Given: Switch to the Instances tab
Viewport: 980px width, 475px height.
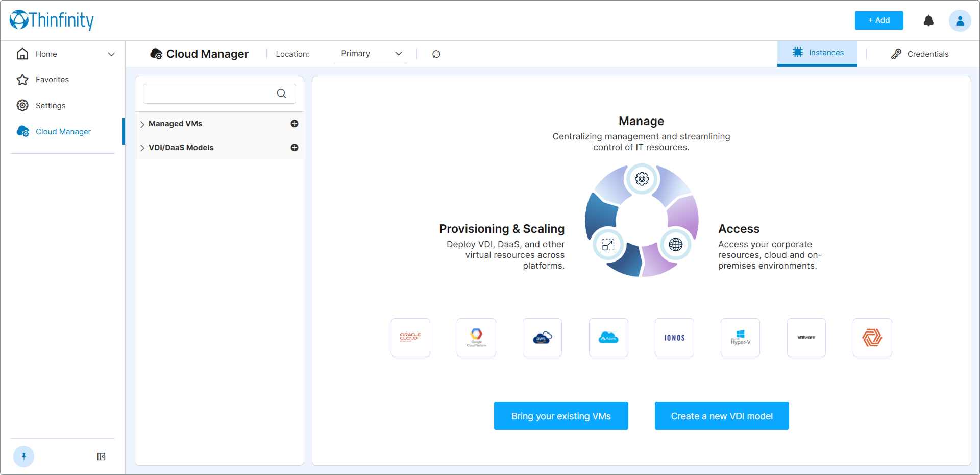Looking at the screenshot, I should pyautogui.click(x=817, y=53).
